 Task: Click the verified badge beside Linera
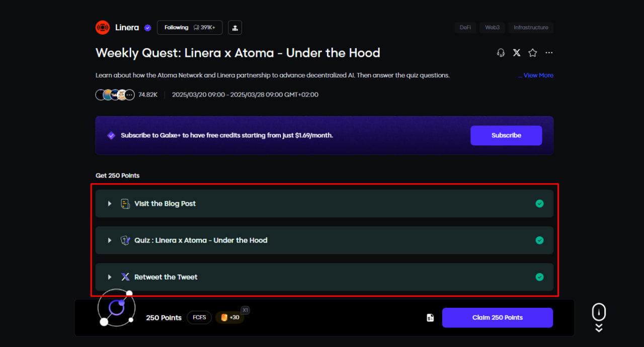click(147, 28)
